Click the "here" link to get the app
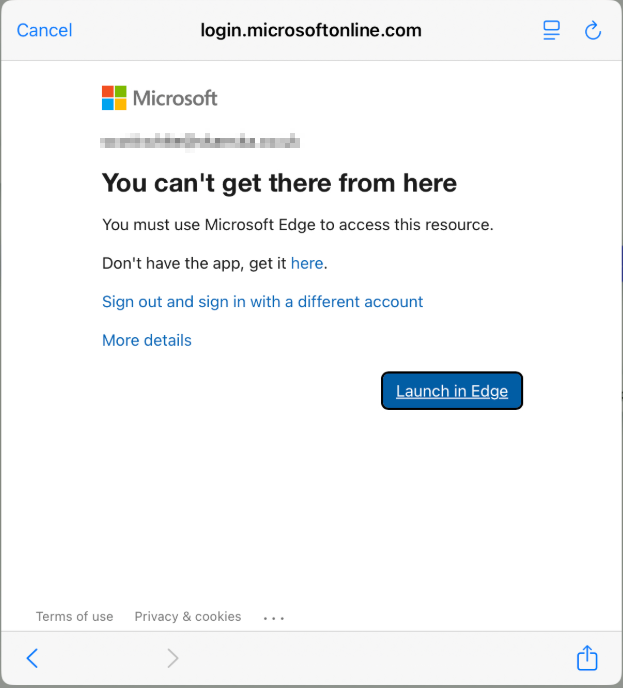The height and width of the screenshot is (688, 623). click(307, 263)
